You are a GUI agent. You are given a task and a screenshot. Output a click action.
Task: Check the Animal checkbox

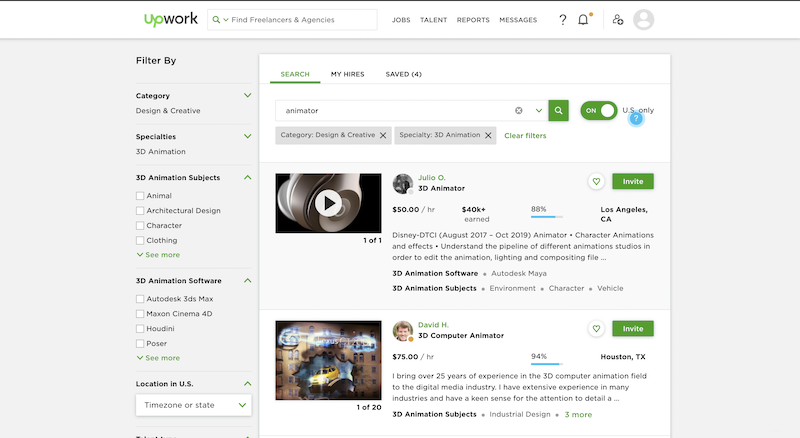pyautogui.click(x=140, y=196)
